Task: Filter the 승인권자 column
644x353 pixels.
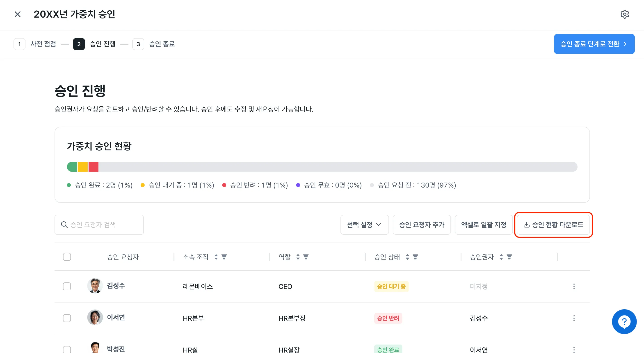Action: coord(509,257)
